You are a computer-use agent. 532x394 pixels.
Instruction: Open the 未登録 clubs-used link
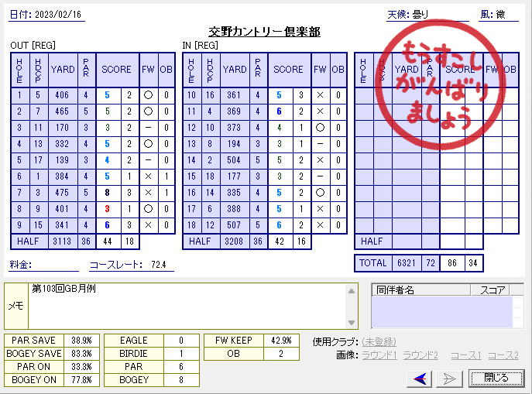pyautogui.click(x=379, y=341)
